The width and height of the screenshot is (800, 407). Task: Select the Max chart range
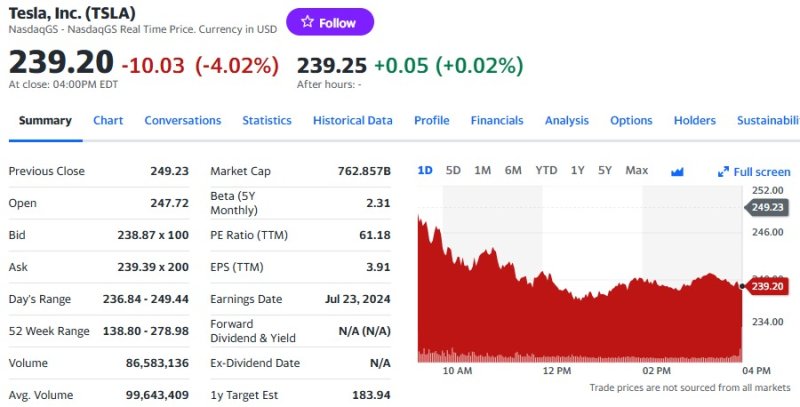tap(636, 171)
